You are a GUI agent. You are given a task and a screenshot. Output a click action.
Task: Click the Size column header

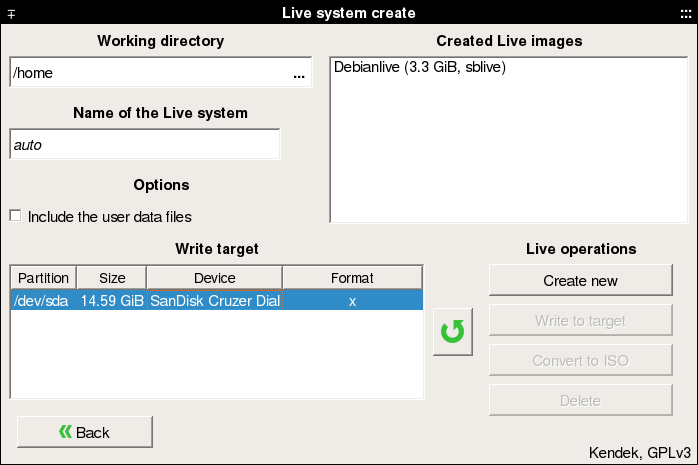(110, 278)
